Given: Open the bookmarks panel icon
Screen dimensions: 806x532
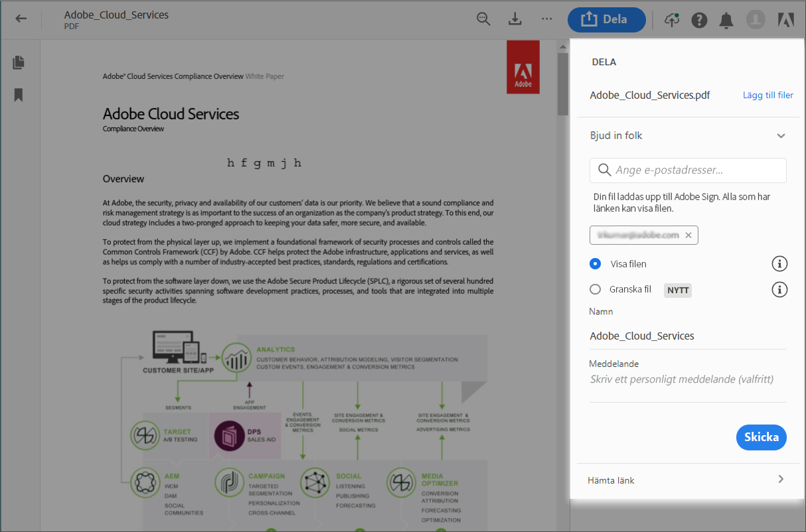Looking at the screenshot, I should 19,96.
